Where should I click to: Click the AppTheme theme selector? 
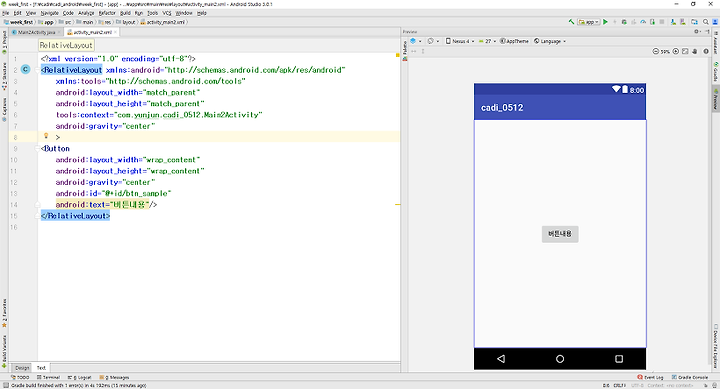coord(514,41)
